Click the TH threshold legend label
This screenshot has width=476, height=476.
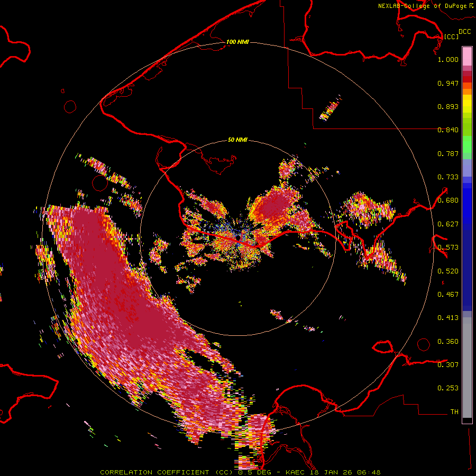click(454, 412)
